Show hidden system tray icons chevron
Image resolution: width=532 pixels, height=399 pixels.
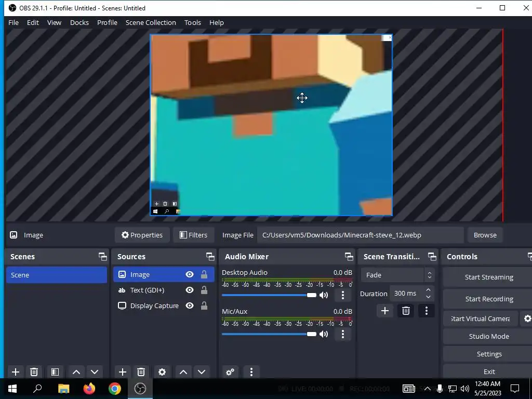pos(428,389)
